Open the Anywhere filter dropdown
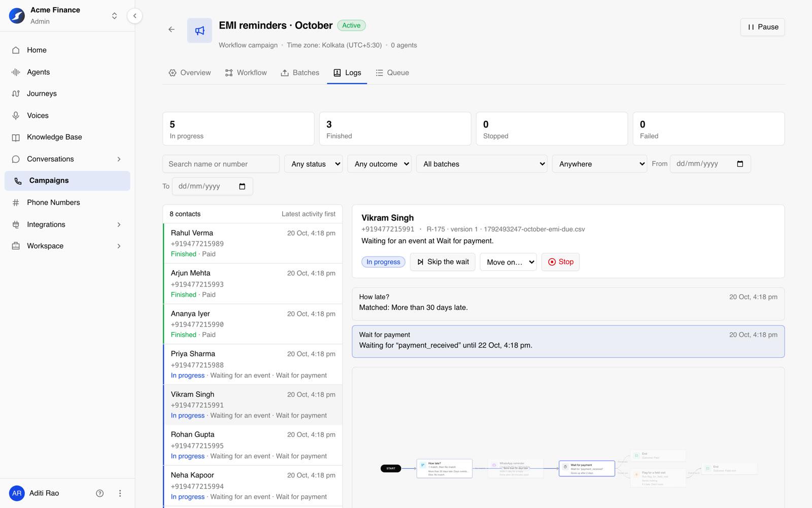This screenshot has height=508, width=812. pos(599,164)
